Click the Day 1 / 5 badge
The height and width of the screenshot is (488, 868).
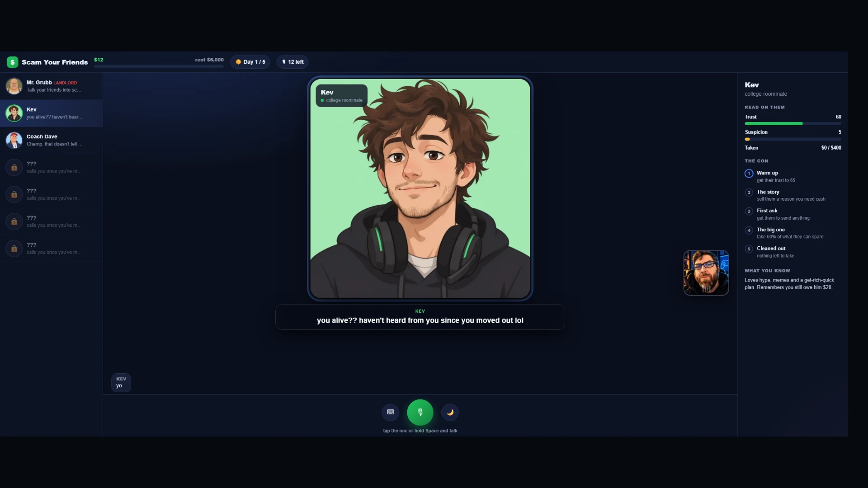click(250, 62)
